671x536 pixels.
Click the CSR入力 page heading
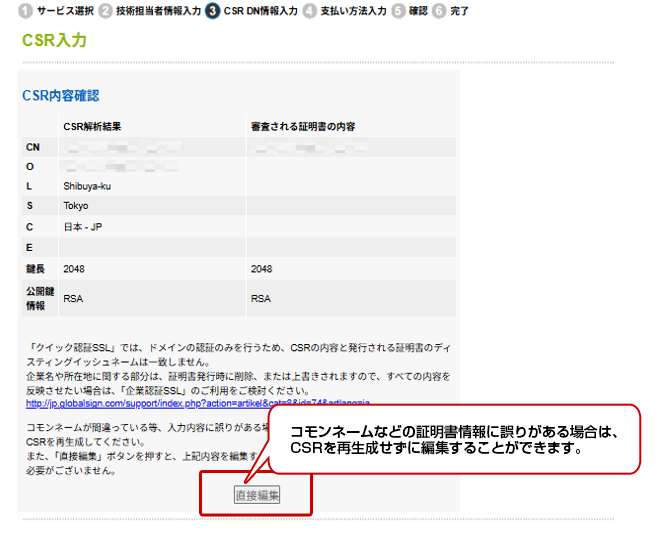[x=54, y=41]
